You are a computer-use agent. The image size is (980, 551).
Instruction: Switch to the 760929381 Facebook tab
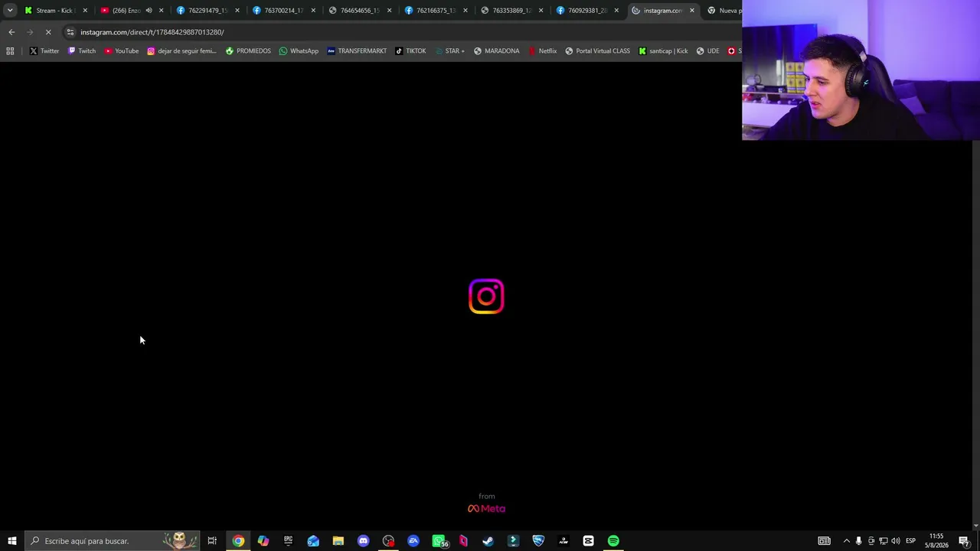pyautogui.click(x=589, y=11)
